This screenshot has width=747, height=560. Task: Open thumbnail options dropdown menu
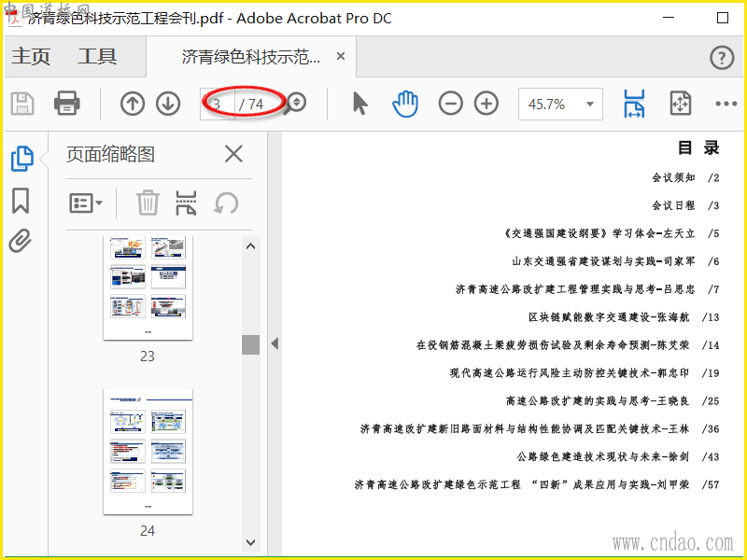click(x=86, y=203)
